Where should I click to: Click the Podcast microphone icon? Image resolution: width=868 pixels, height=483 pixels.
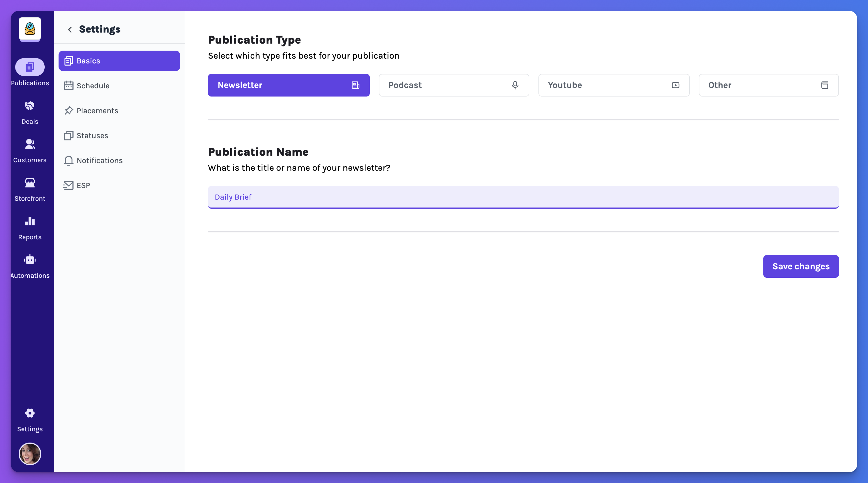click(x=515, y=85)
